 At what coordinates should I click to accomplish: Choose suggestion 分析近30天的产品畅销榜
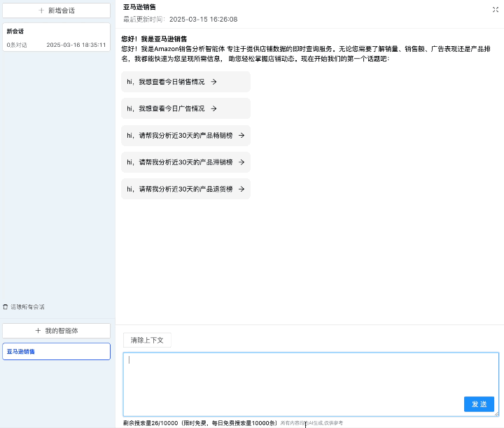coord(185,136)
